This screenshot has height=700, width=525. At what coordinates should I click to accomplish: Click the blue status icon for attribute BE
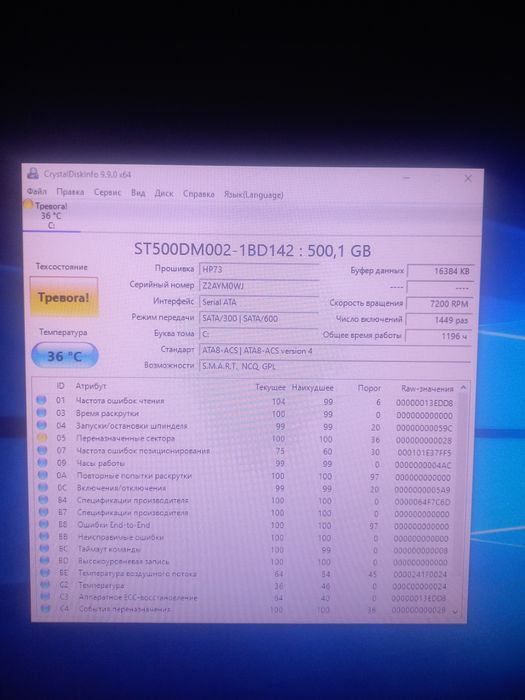coord(44,572)
